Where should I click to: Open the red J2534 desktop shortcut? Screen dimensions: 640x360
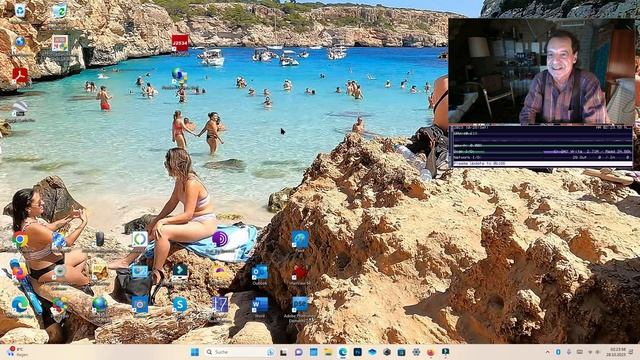click(180, 43)
